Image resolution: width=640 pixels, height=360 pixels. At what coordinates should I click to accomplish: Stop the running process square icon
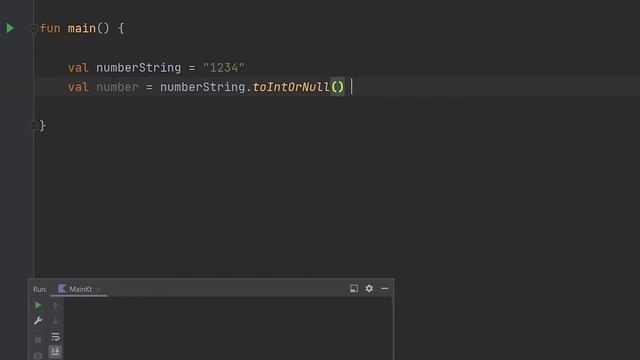click(x=38, y=340)
